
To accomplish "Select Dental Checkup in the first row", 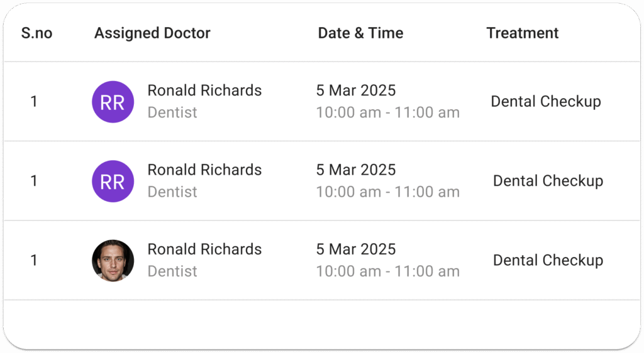I will 546,101.
